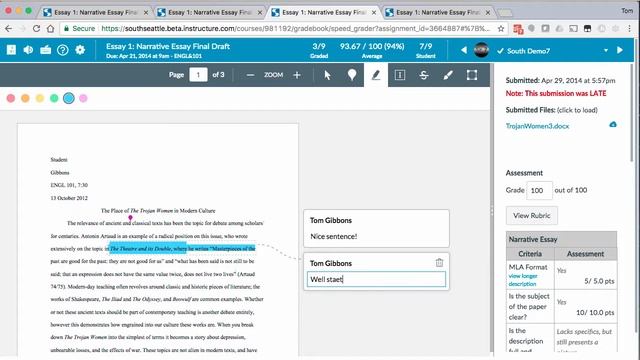Click the red extension icon in toolbar
The image size is (640, 360).
coord(518,29)
